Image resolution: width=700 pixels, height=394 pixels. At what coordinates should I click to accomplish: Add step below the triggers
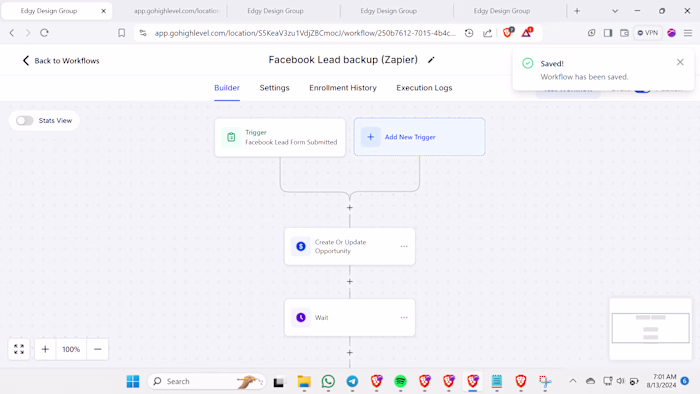(350, 207)
